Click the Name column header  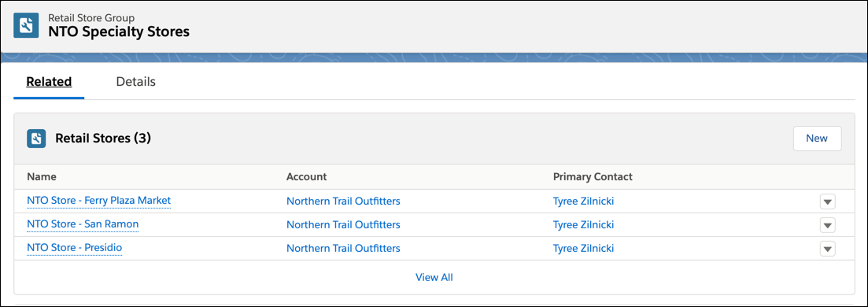point(42,177)
